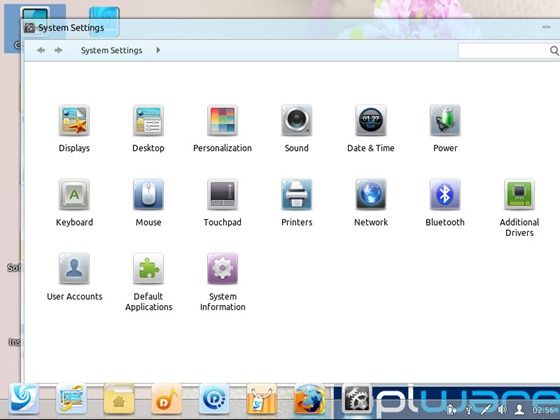Image resolution: width=560 pixels, height=420 pixels.
Task: Click the show desktop dock icon
Action: pyautogui.click(x=71, y=399)
